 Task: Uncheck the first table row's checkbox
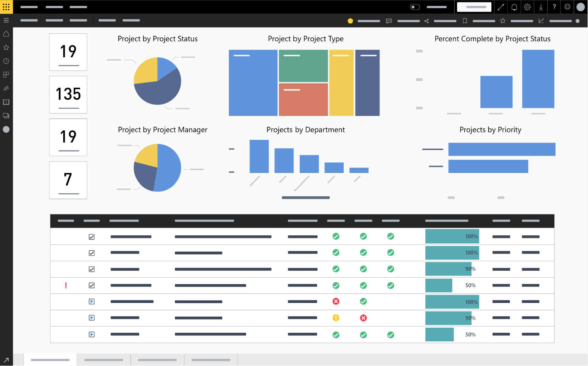click(x=92, y=236)
